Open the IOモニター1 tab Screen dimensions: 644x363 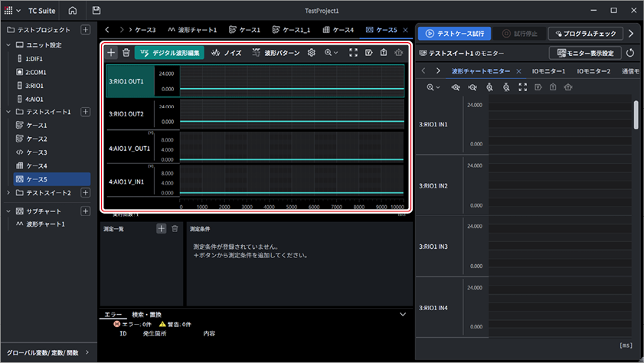coord(548,71)
